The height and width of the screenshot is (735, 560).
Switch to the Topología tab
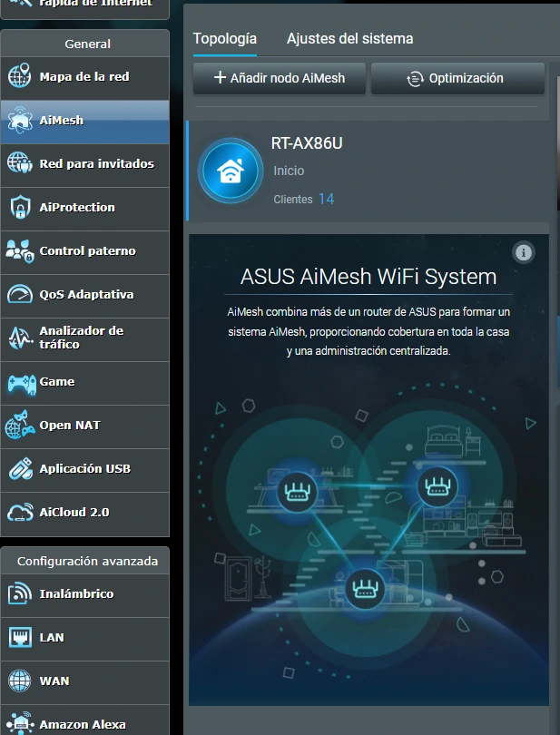tap(225, 38)
